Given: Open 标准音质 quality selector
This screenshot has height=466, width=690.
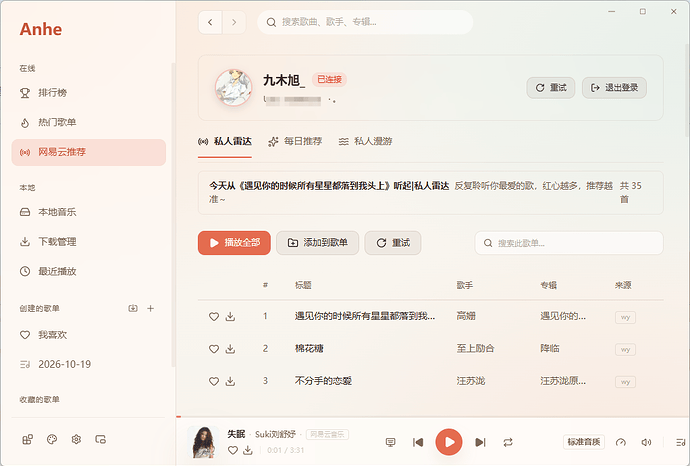Looking at the screenshot, I should click(x=584, y=442).
